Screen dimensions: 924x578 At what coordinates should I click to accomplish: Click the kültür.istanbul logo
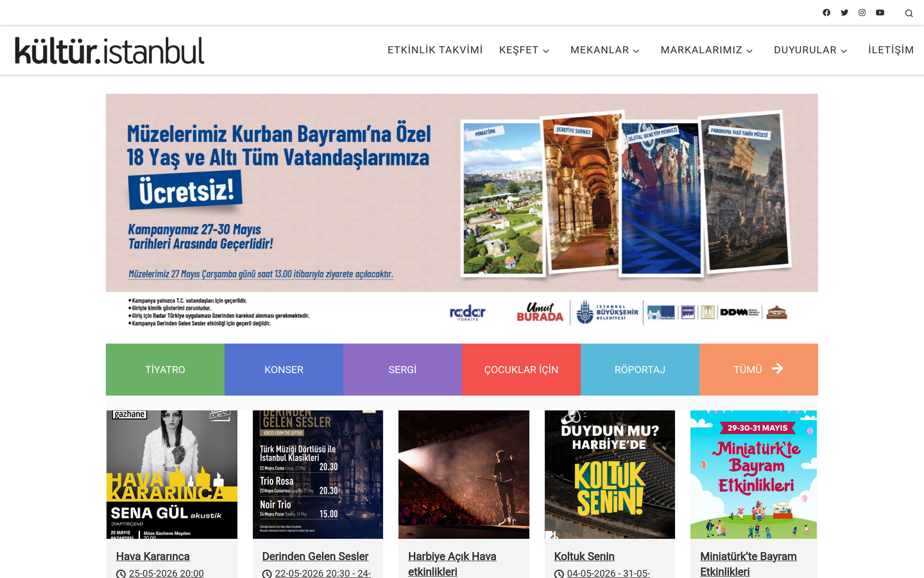click(x=110, y=51)
